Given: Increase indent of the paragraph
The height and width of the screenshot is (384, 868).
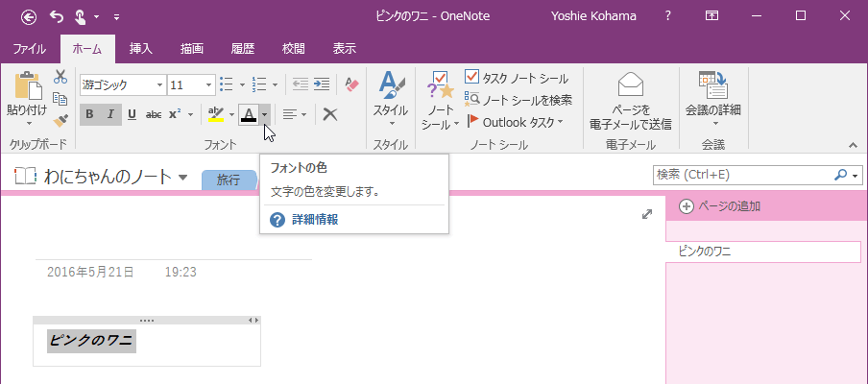Looking at the screenshot, I should coord(322,84).
